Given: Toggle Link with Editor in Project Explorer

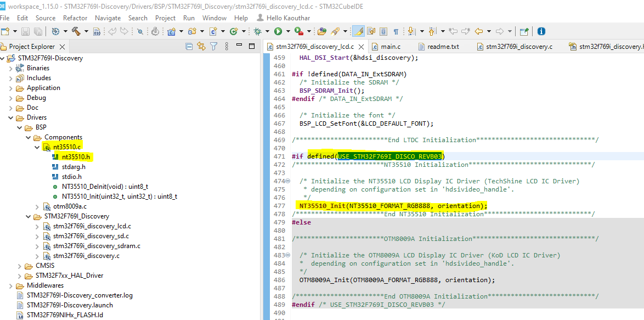Looking at the screenshot, I should coord(201,46).
